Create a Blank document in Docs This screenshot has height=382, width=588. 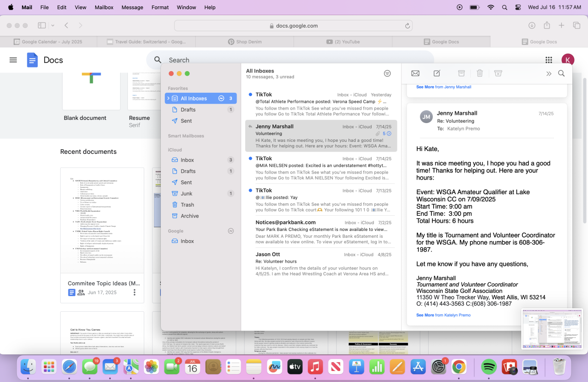(x=91, y=91)
